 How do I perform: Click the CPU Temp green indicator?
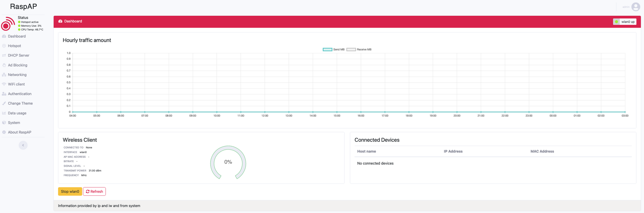point(19,30)
